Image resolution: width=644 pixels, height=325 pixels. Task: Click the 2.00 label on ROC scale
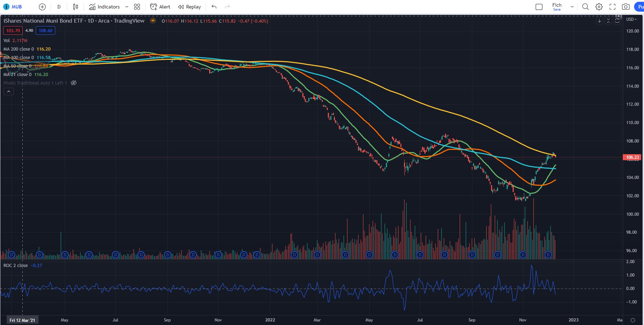pos(630,262)
